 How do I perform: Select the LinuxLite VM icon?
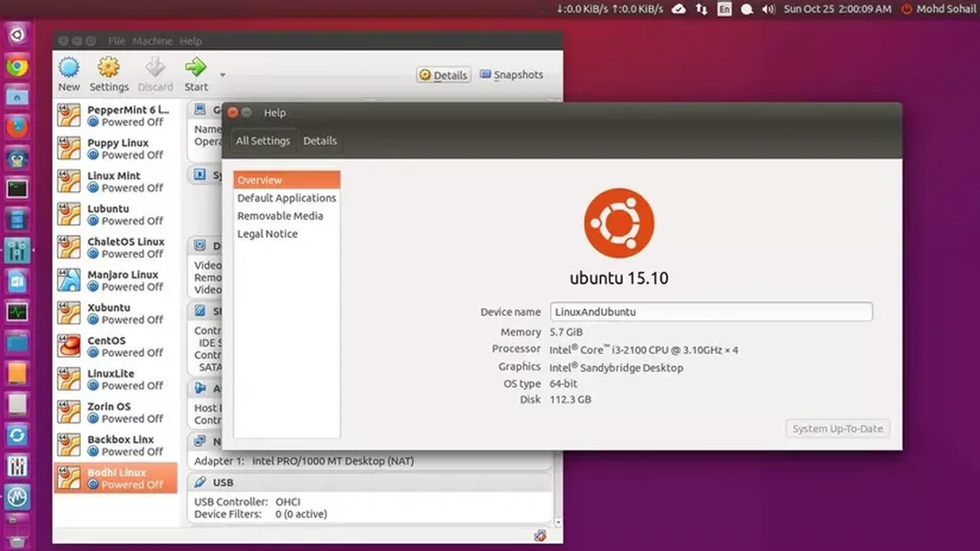[x=69, y=379]
